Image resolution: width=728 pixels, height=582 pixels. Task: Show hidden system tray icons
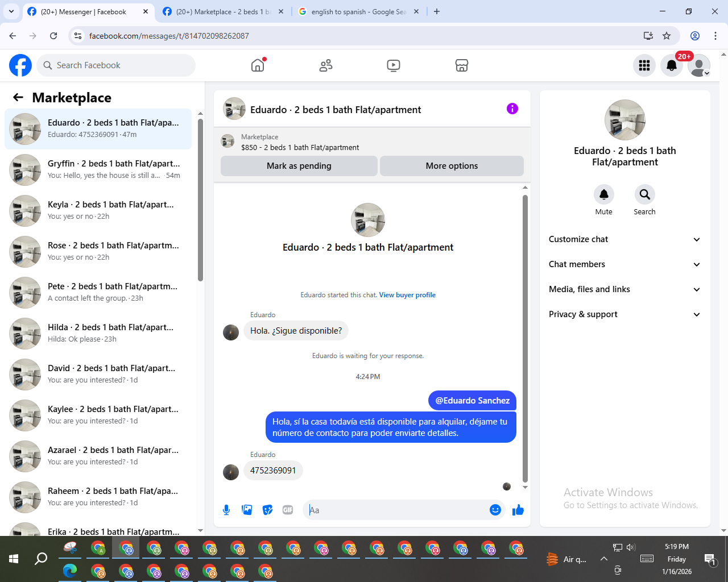[x=604, y=559]
